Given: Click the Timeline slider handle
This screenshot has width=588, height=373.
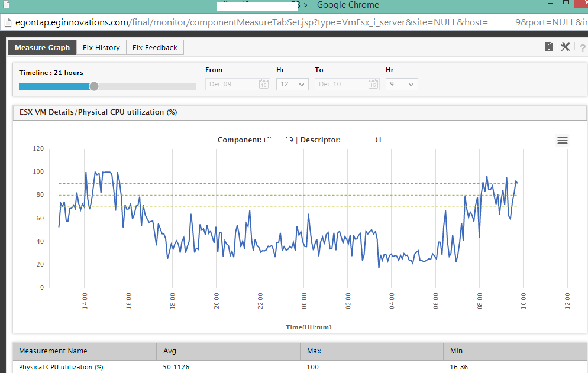Looking at the screenshot, I should [x=93, y=86].
